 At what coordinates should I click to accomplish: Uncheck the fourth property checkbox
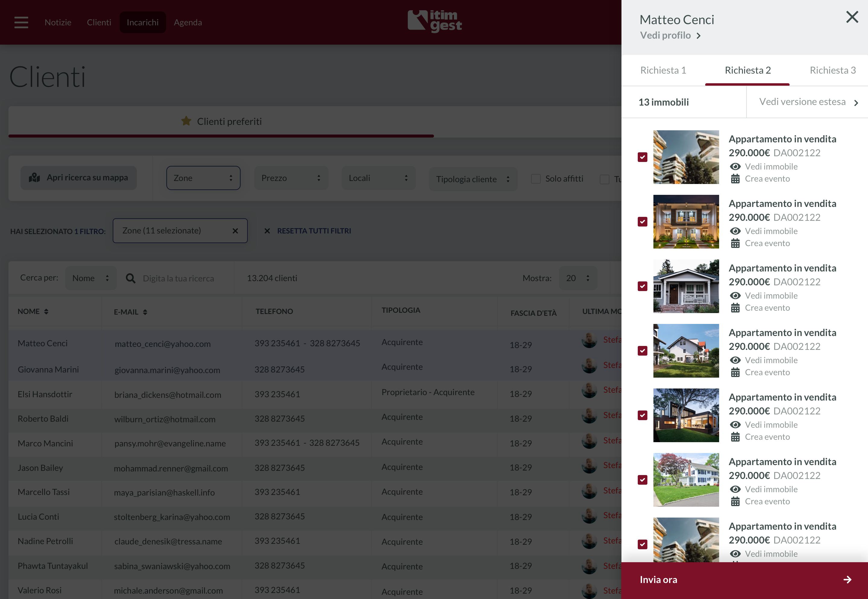pyautogui.click(x=642, y=351)
